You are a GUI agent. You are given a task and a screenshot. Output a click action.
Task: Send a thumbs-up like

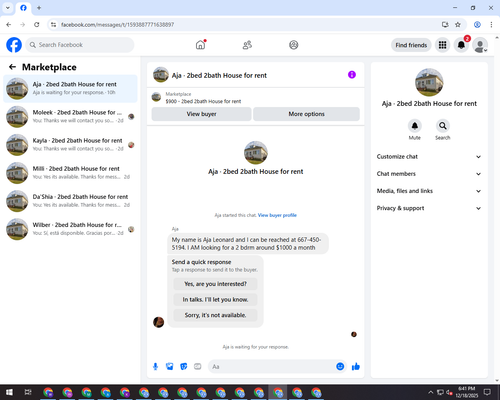coord(356,367)
